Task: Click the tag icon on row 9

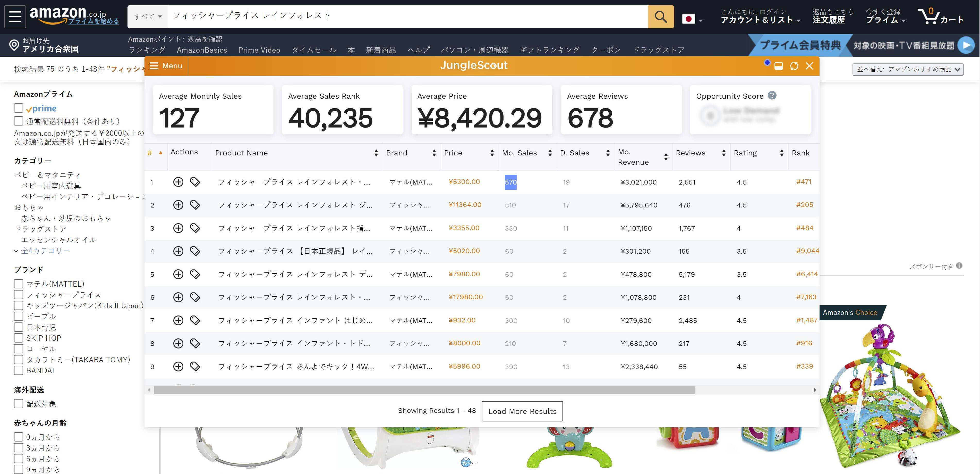Action: [x=195, y=366]
